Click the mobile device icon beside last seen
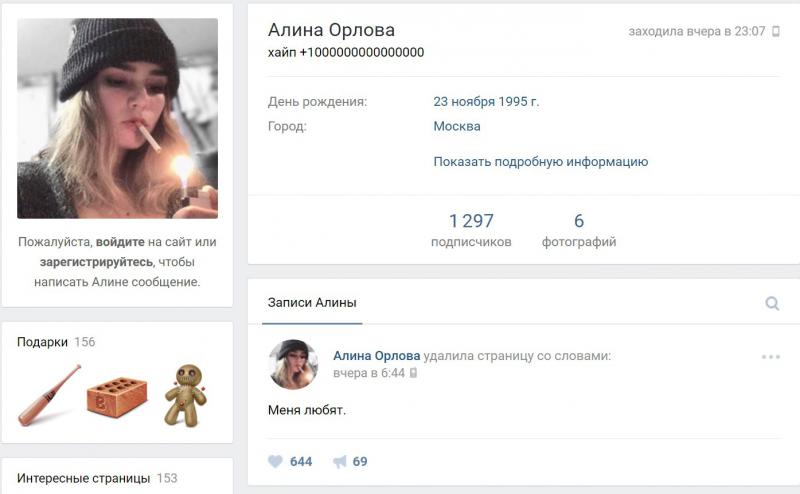This screenshot has width=800, height=494. 776,32
